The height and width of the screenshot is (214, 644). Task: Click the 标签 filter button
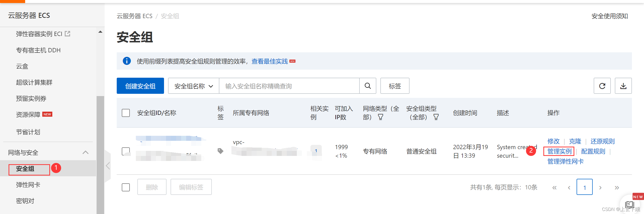click(x=395, y=86)
